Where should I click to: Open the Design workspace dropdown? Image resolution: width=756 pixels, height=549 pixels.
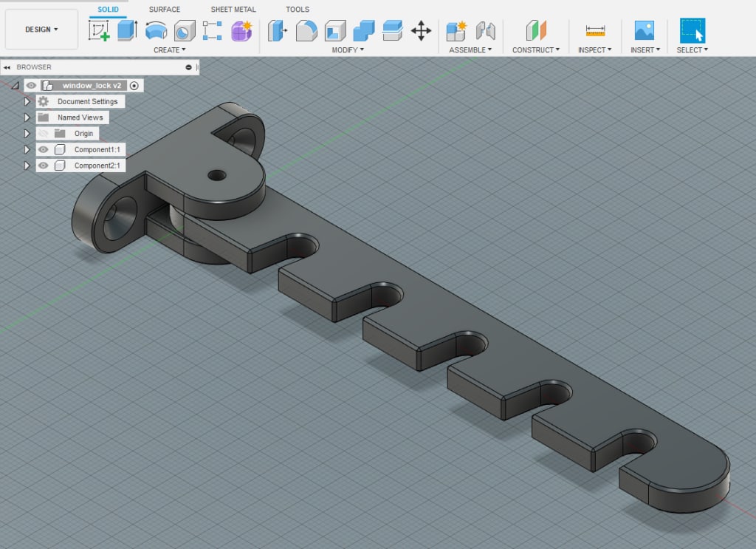(41, 30)
